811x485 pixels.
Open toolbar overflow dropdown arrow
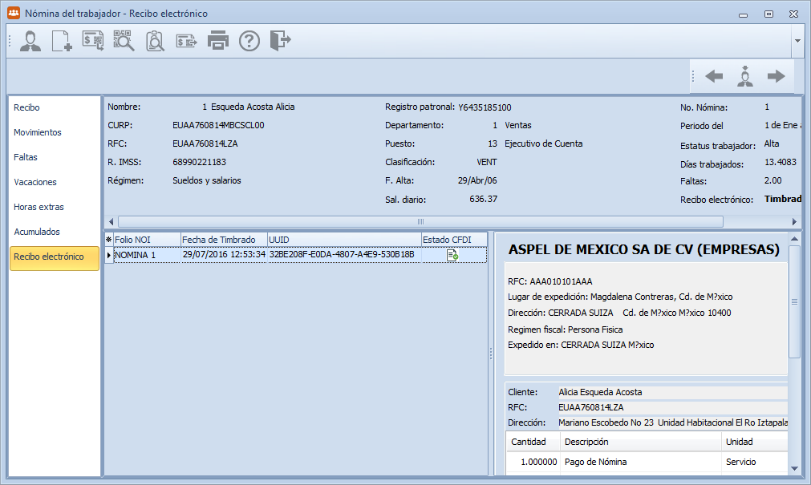(x=798, y=41)
